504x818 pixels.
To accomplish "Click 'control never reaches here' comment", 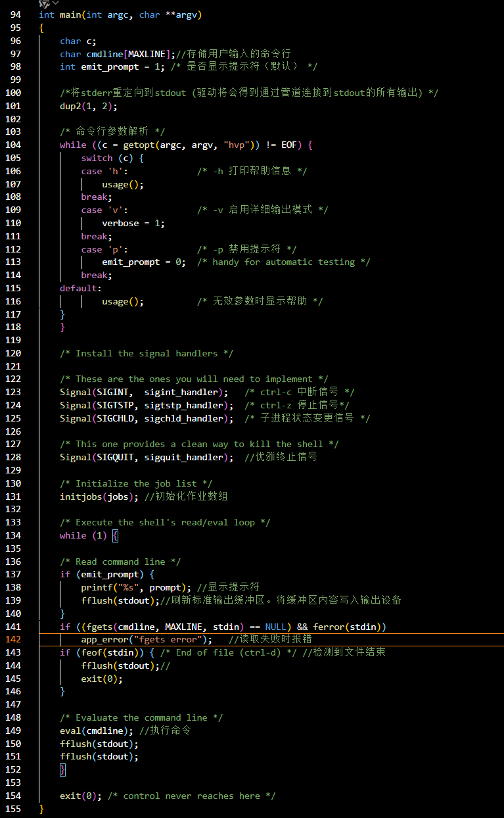I will click(x=191, y=796).
